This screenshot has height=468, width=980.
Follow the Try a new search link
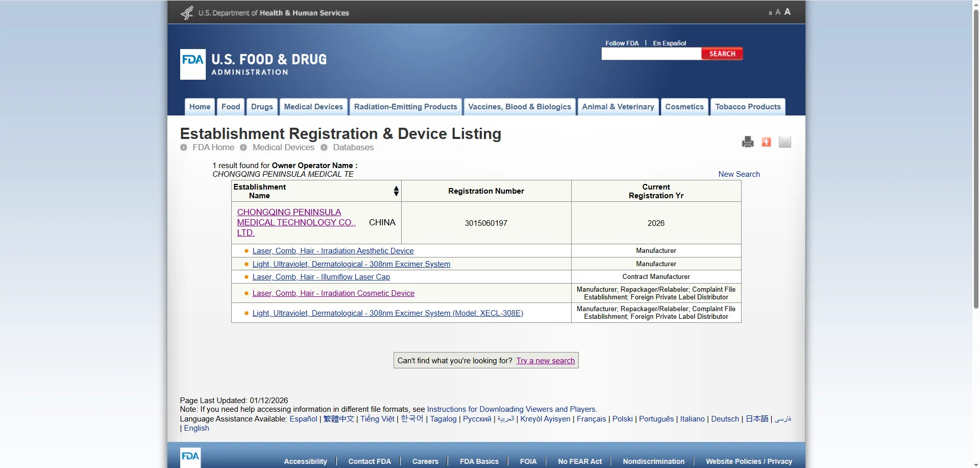pyautogui.click(x=545, y=361)
